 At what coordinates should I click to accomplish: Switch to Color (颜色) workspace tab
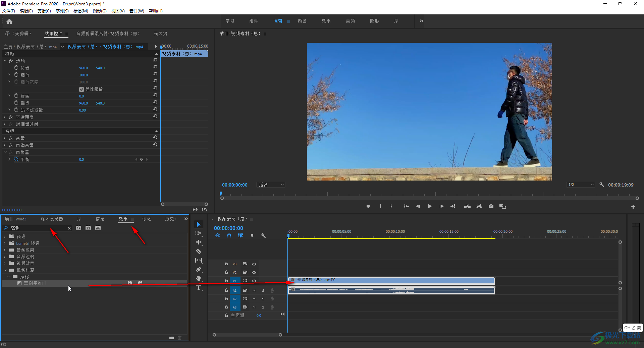[302, 21]
